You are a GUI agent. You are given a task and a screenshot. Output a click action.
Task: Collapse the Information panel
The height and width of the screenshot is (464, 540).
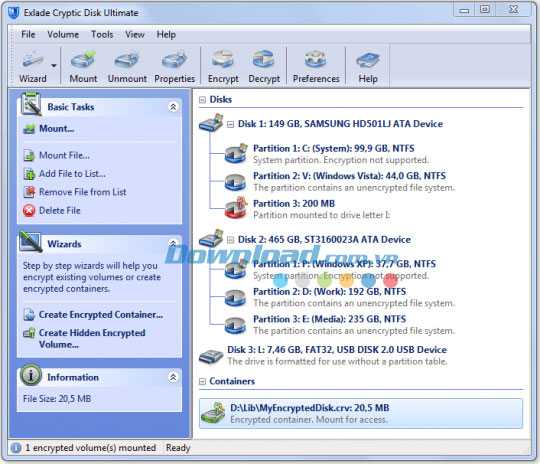173,377
